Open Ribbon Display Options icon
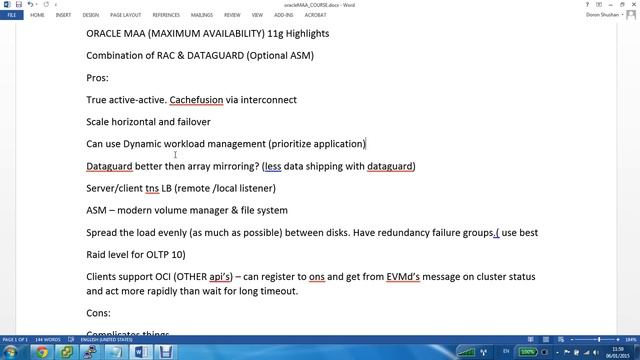 click(x=599, y=4)
